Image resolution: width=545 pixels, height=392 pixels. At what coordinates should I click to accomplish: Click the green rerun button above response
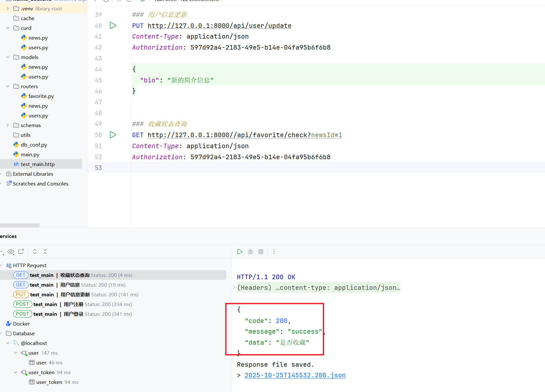click(240, 252)
